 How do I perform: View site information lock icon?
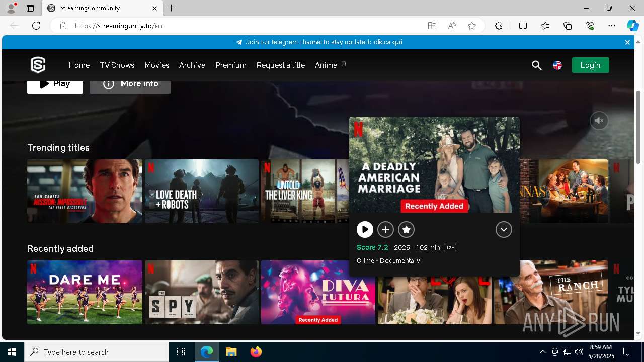[x=63, y=26]
